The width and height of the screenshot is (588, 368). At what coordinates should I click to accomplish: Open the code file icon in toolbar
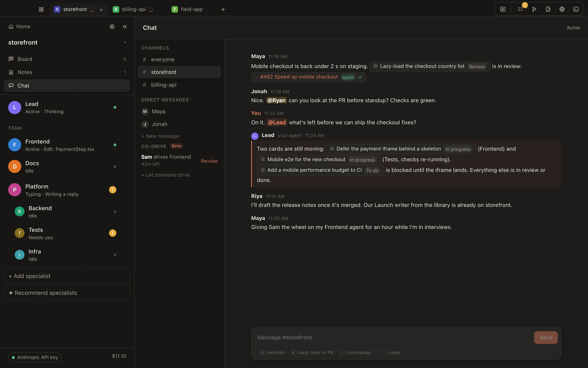[548, 9]
